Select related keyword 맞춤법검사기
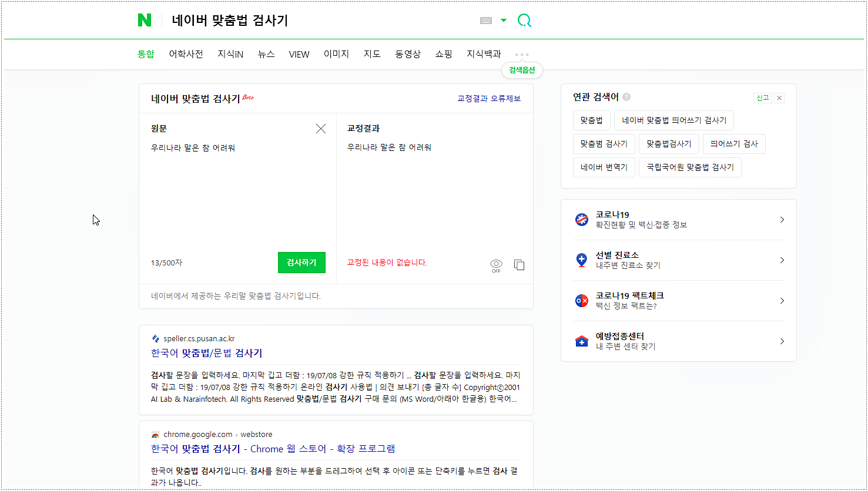The image size is (868, 491). (669, 144)
